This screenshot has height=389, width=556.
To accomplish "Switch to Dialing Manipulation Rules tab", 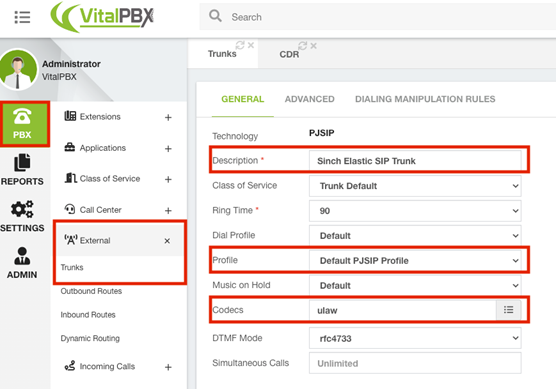I will tap(425, 99).
